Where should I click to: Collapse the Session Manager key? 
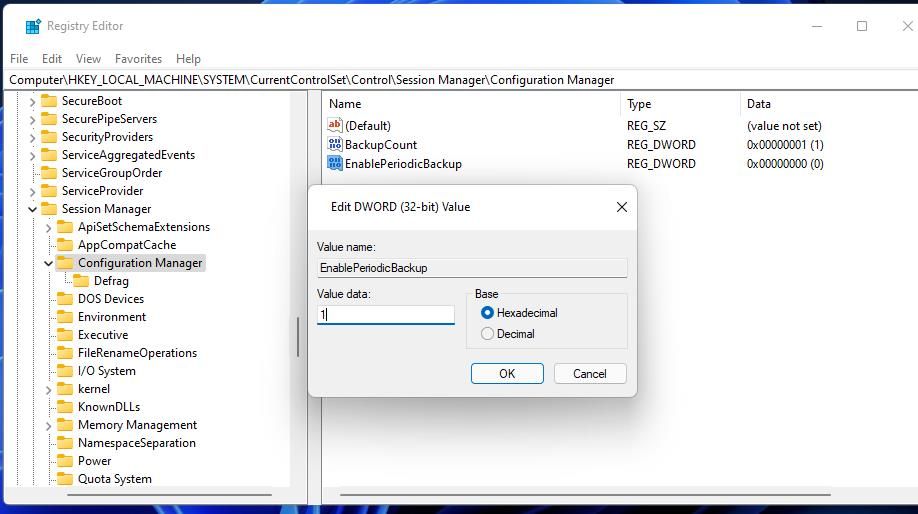(32, 209)
